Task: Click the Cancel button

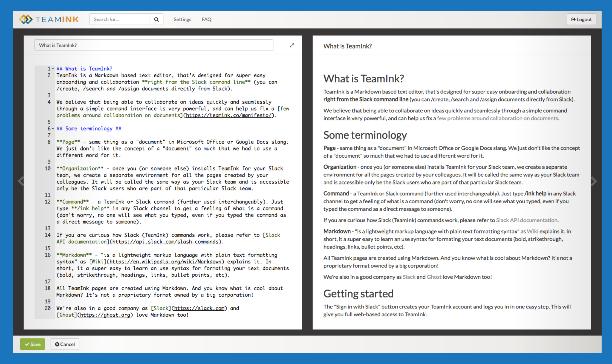Action: 65,344
